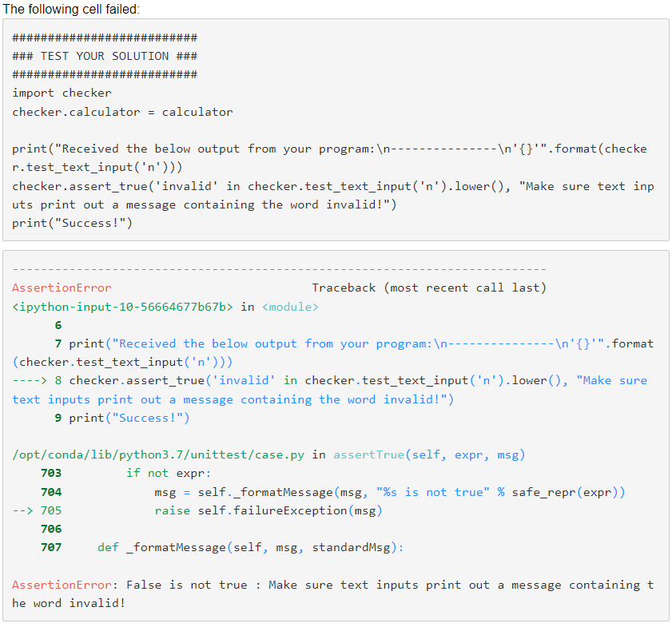Click line '9 print("Success!")' in traceback
This screenshot has height=631, width=672.
pos(122,418)
